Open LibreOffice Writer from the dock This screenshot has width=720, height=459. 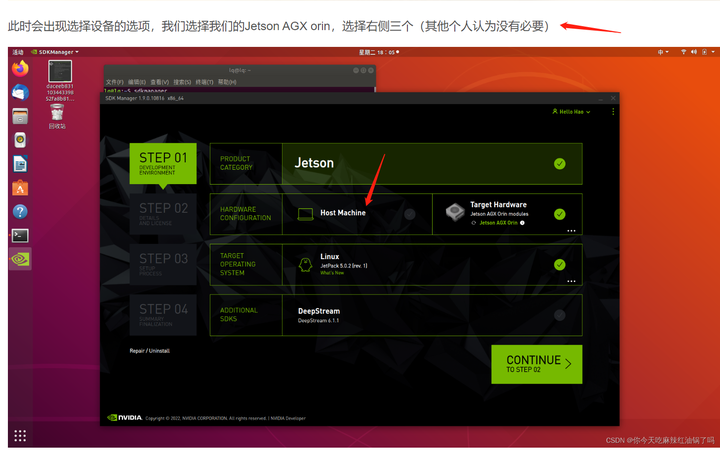click(x=20, y=164)
